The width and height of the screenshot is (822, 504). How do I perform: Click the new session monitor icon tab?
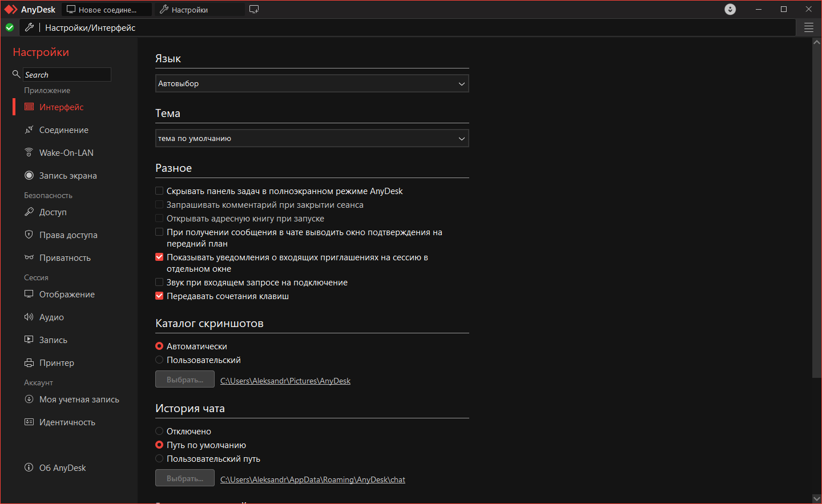[254, 9]
